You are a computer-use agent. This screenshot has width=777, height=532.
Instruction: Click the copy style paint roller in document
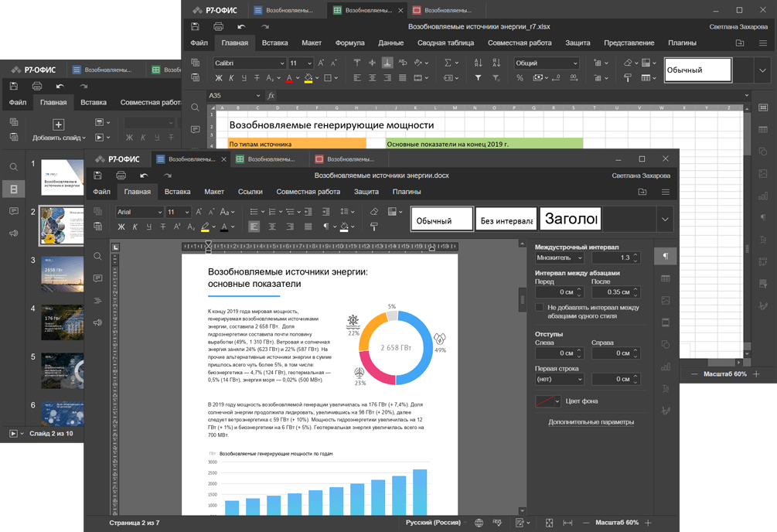coord(374,227)
